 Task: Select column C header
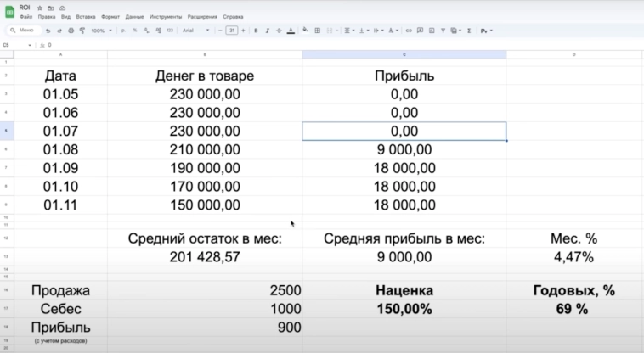pos(404,54)
